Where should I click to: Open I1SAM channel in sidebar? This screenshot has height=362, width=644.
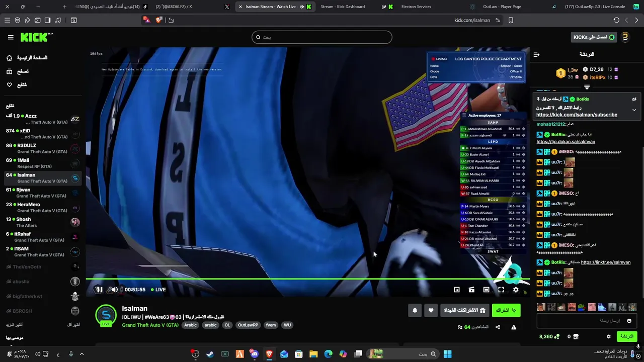click(x=43, y=251)
